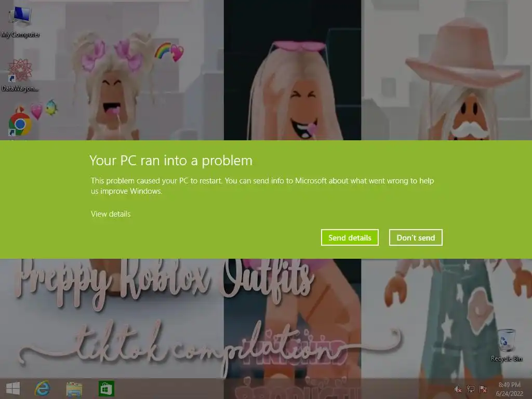The height and width of the screenshot is (399, 532).
Task: Launch Internet Explorer from the taskbar
Action: click(x=43, y=389)
